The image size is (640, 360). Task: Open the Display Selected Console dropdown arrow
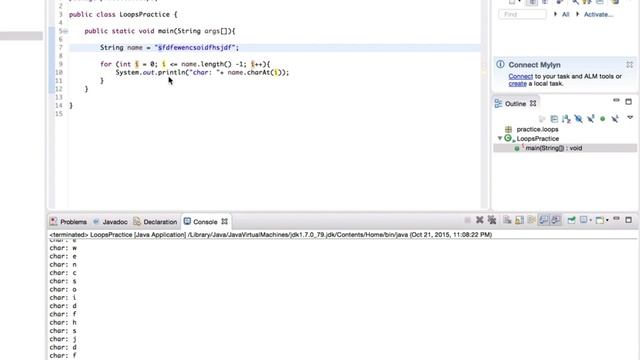point(591,221)
